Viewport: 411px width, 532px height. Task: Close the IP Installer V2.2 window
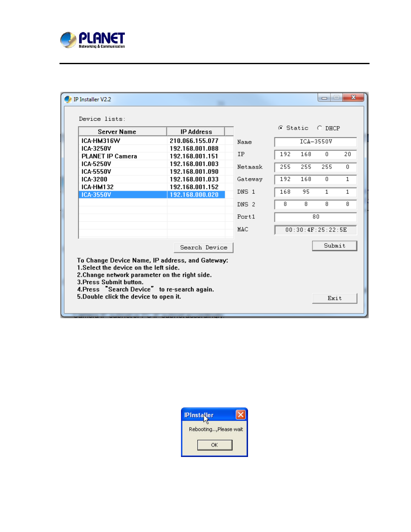pyautogui.click(x=353, y=98)
